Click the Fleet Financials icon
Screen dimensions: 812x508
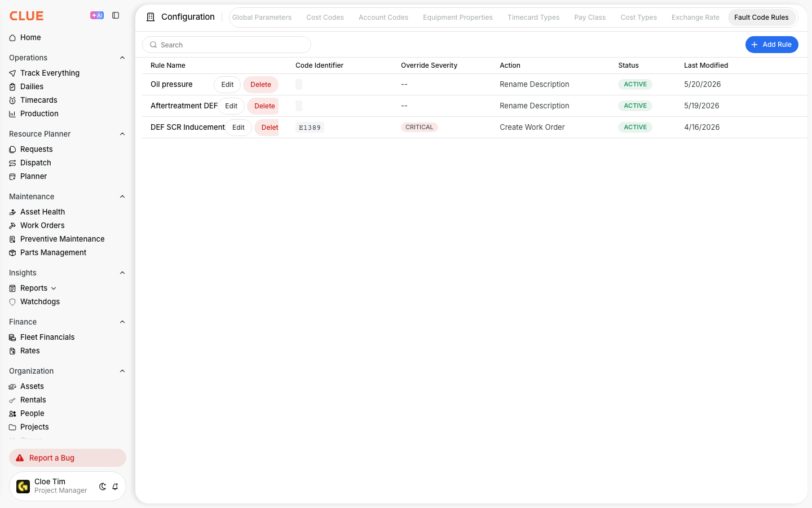(x=12, y=338)
